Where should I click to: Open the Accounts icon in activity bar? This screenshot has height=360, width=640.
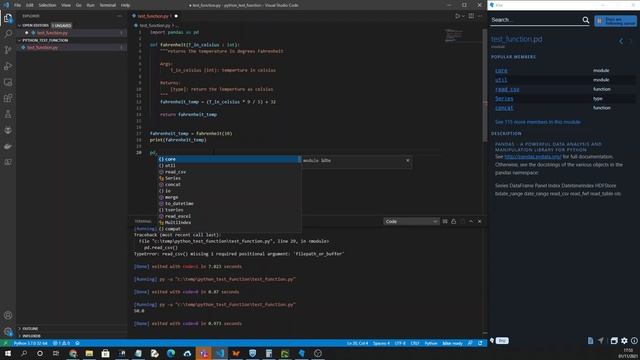click(8, 315)
